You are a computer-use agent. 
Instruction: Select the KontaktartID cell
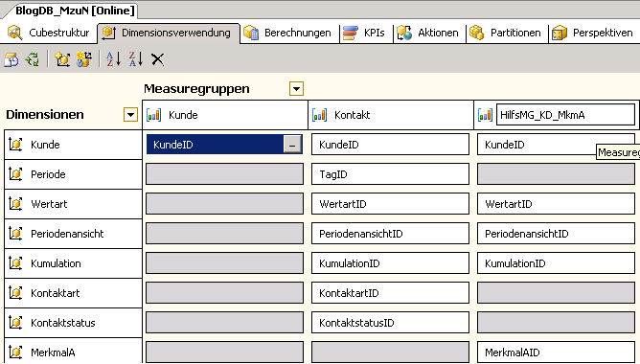pyautogui.click(x=390, y=293)
